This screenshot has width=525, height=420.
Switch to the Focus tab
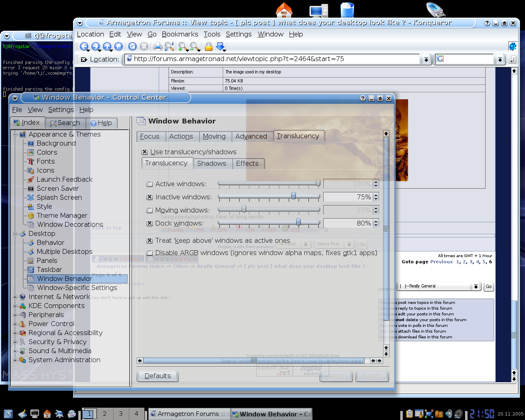click(x=150, y=137)
